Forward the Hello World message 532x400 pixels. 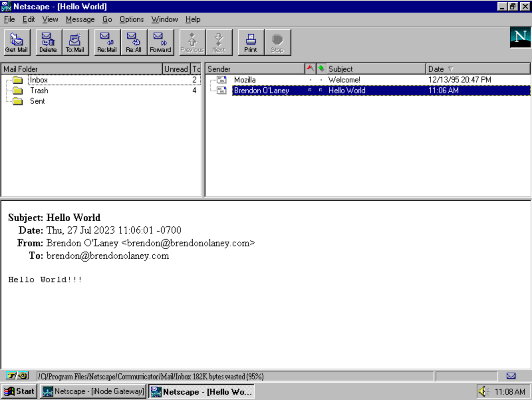coord(161,42)
